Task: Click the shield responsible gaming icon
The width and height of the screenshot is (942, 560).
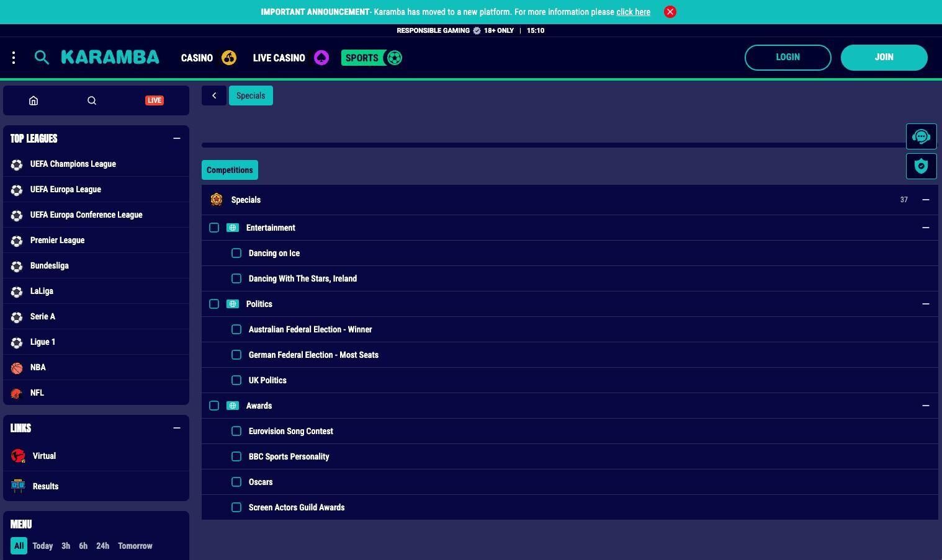Action: coord(921,166)
